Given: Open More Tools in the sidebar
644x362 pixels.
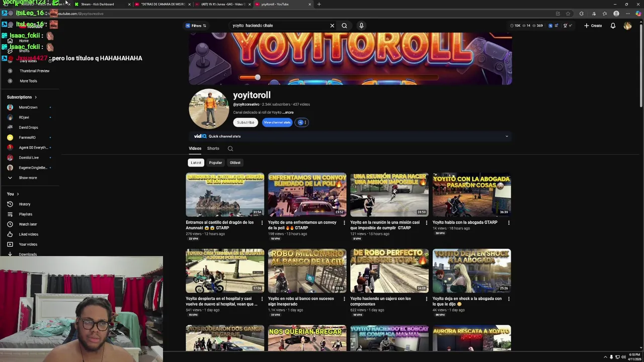Looking at the screenshot, I should coord(28,81).
